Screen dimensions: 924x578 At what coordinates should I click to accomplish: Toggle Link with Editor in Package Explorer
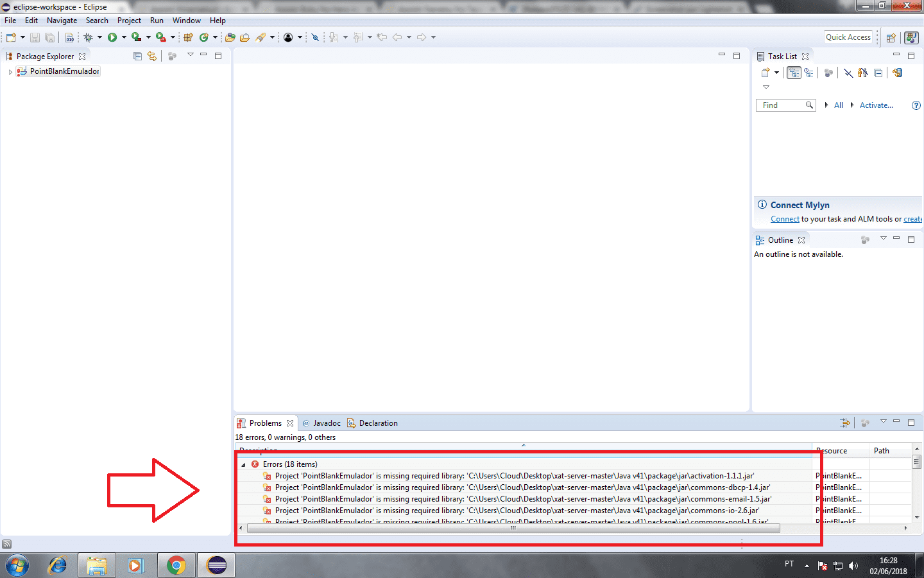pos(152,56)
